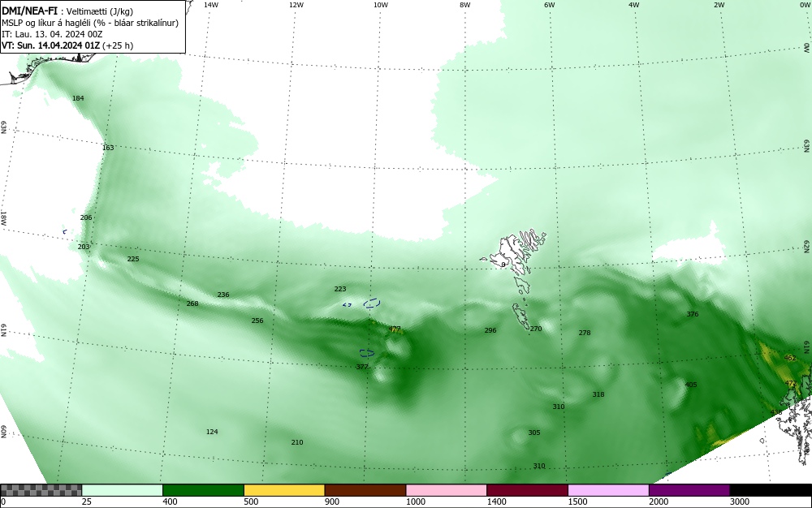Click the map value '236'

tap(223, 295)
